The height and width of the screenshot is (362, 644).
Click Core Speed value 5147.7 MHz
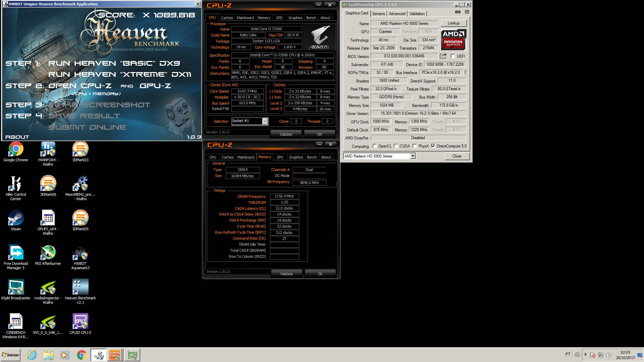coord(247,91)
